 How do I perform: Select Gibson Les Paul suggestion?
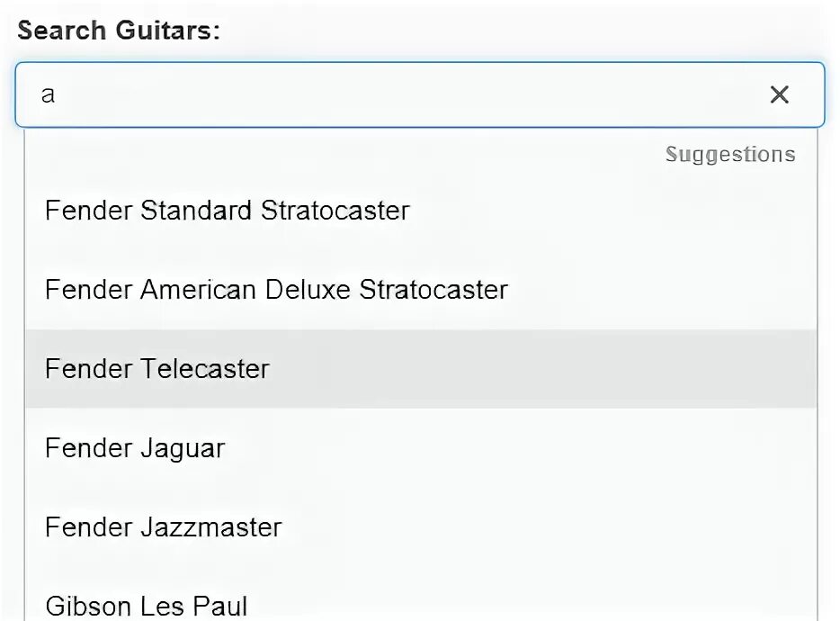[x=147, y=605]
